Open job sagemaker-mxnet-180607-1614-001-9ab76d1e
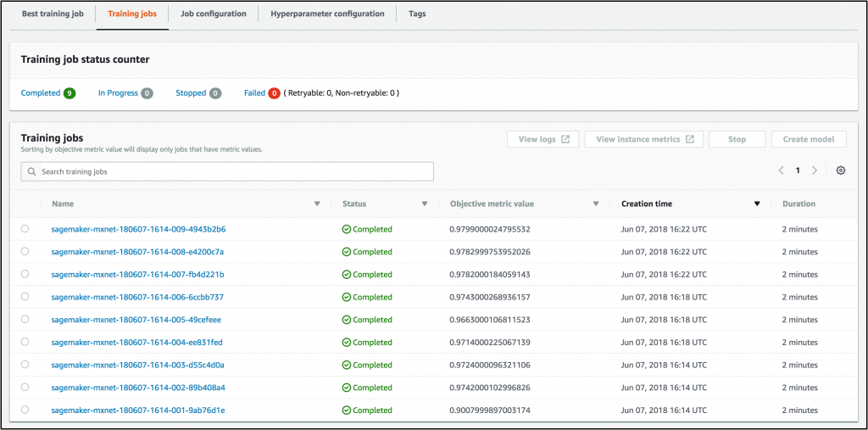Image resolution: width=868 pixels, height=430 pixels. coord(138,410)
